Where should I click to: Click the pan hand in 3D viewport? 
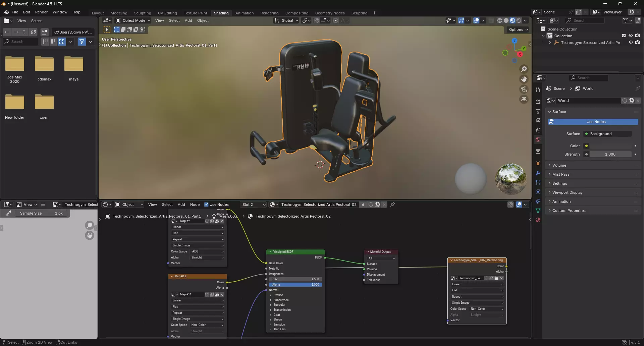524,79
